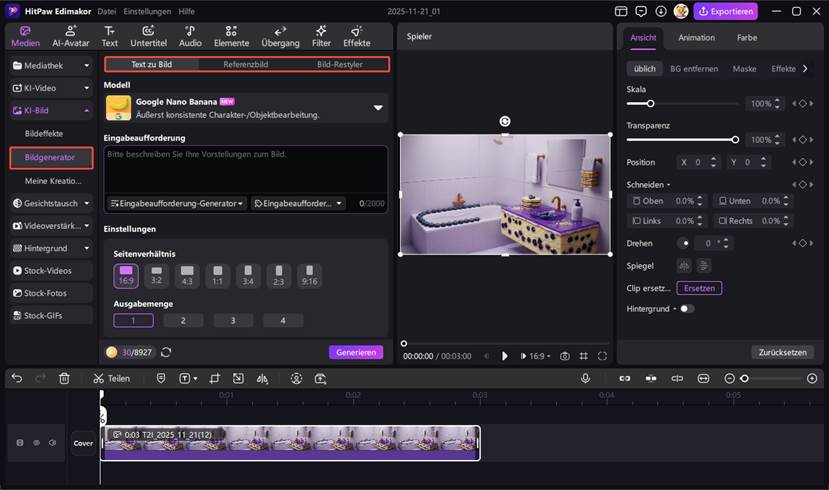Enter fullscreen mode in the player
The height and width of the screenshot is (490, 829).
coord(602,356)
